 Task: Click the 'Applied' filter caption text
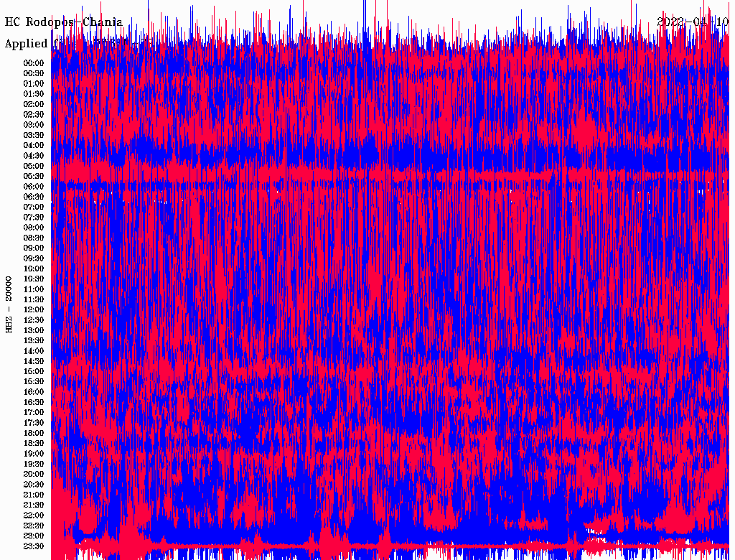point(27,44)
